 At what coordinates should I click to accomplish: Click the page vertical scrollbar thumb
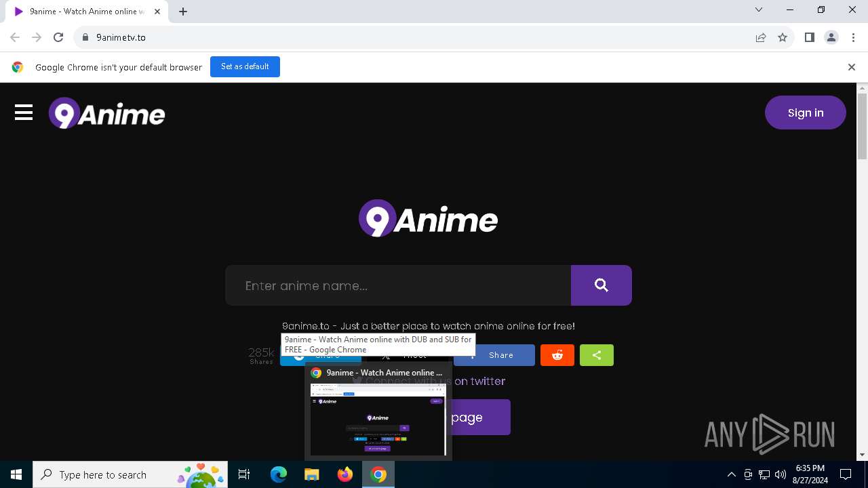click(x=863, y=127)
